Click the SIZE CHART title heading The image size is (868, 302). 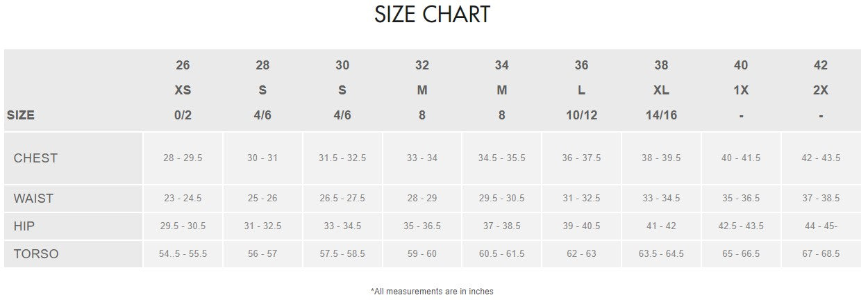(432, 15)
